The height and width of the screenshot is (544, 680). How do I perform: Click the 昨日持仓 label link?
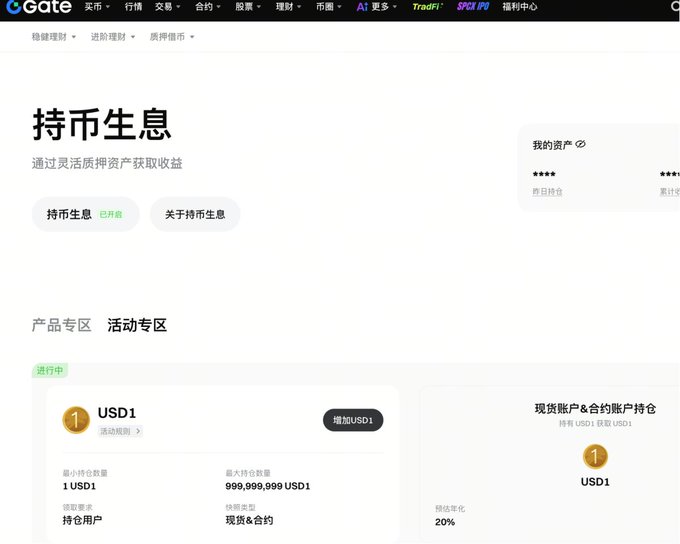pos(547,191)
